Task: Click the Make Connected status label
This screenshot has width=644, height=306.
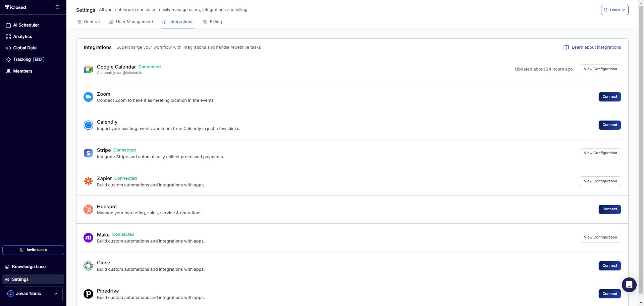Action: click(123, 234)
